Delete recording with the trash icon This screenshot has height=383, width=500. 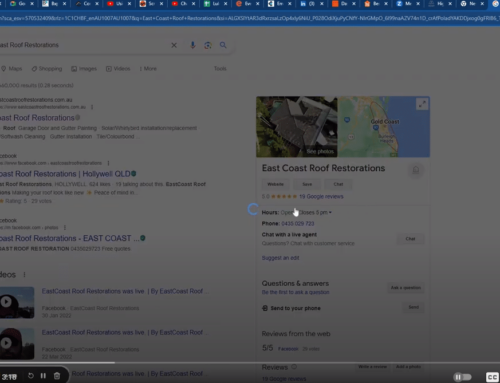coord(57,376)
